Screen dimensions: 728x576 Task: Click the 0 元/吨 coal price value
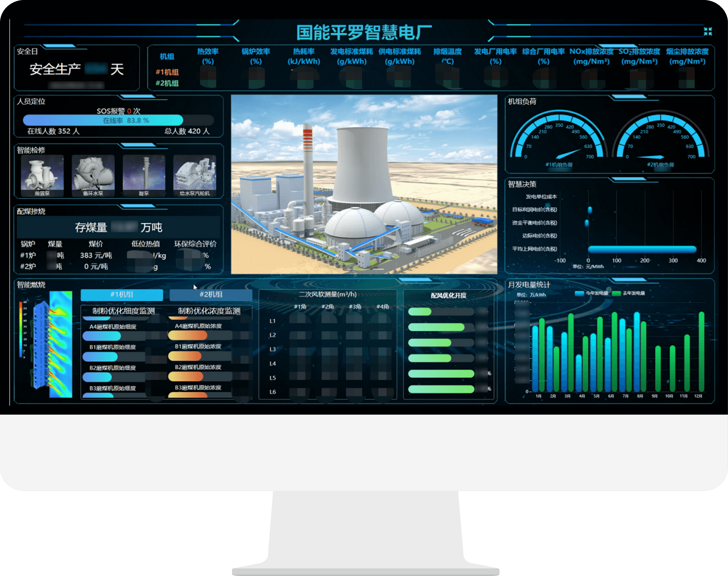[x=96, y=266]
